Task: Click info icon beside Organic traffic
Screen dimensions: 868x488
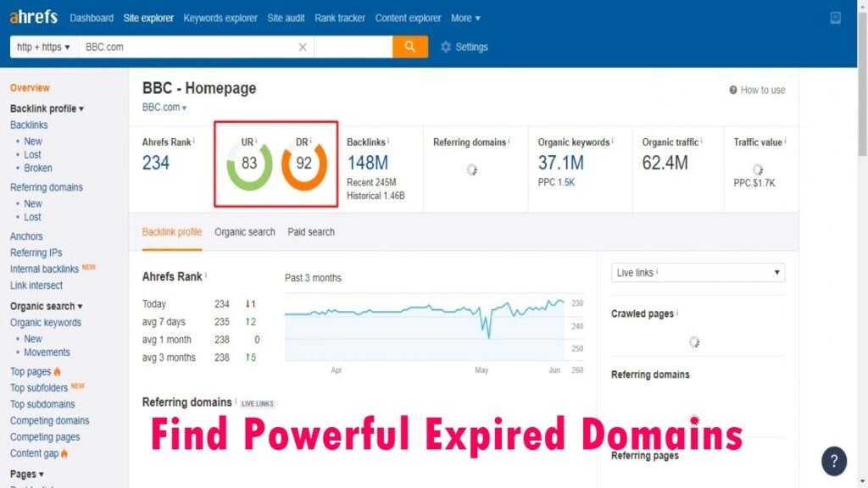Action: 701,141
